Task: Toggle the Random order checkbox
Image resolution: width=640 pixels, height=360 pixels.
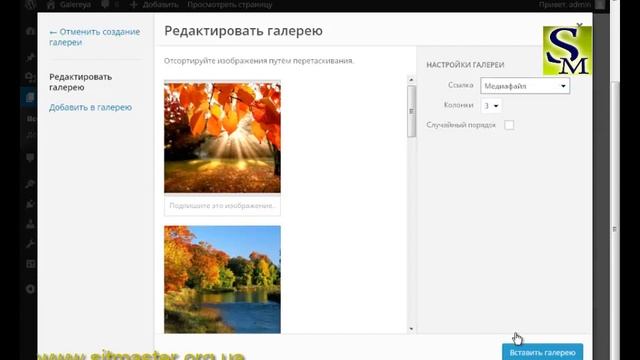Action: click(x=509, y=125)
